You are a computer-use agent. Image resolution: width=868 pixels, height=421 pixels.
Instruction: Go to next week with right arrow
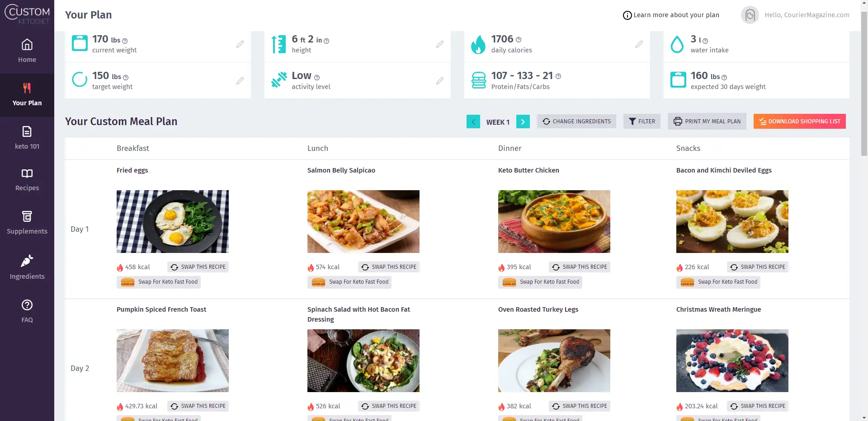pos(523,122)
